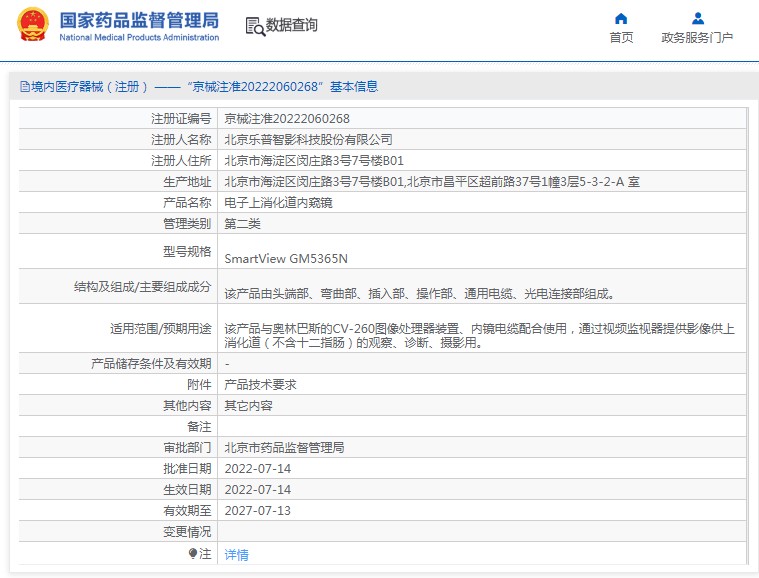Click the national emblem logo
This screenshot has height=578, width=759.
(x=33, y=25)
